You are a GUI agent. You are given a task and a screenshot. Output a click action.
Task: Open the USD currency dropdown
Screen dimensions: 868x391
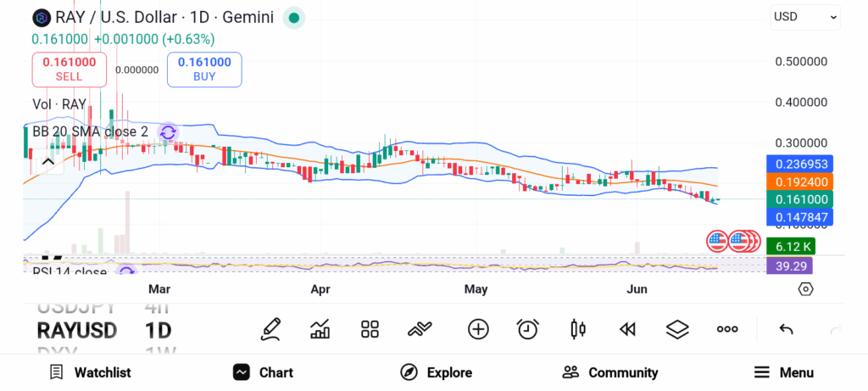coord(804,17)
